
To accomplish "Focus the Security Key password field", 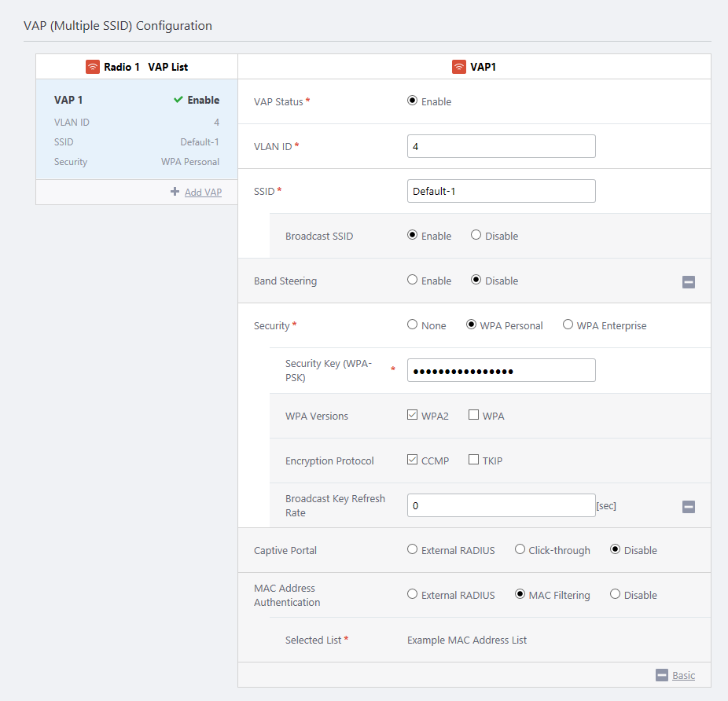I will click(x=501, y=370).
